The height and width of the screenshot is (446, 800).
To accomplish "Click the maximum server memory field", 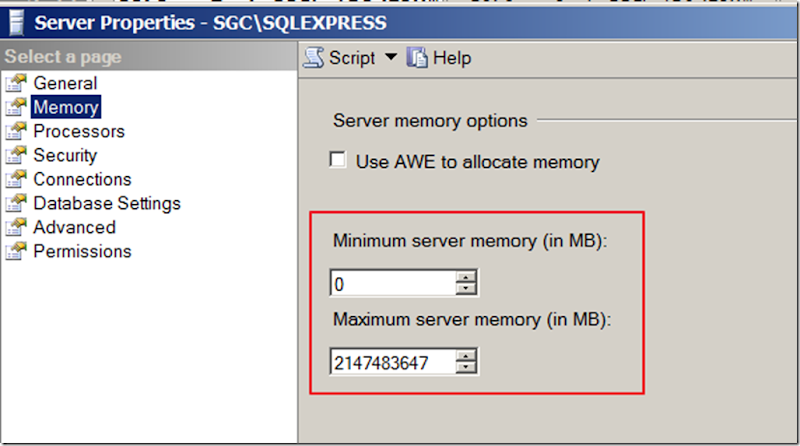I will coord(392,363).
